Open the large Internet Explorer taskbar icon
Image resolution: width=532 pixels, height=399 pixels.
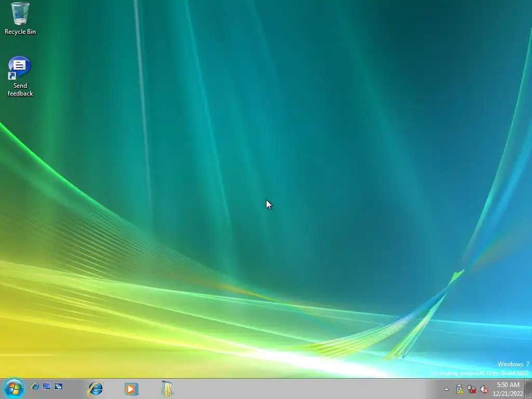pos(96,389)
